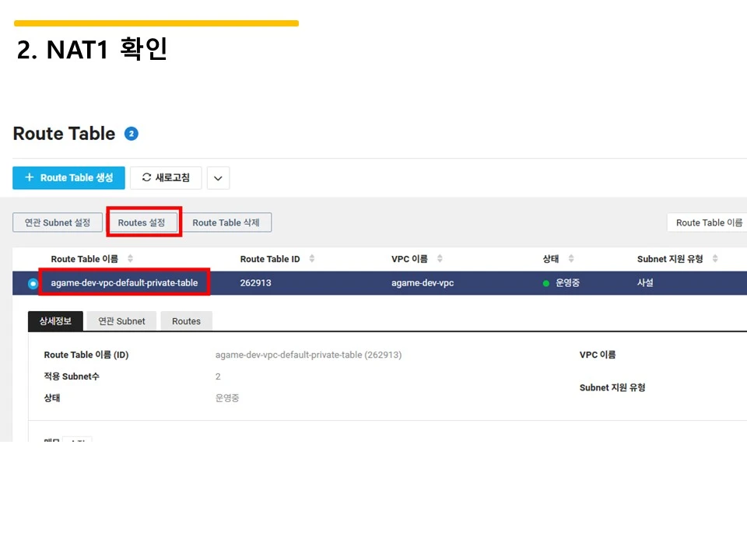The width and height of the screenshot is (747, 560).
Task: Click the Route Table 삭제 button
Action: pyautogui.click(x=227, y=222)
